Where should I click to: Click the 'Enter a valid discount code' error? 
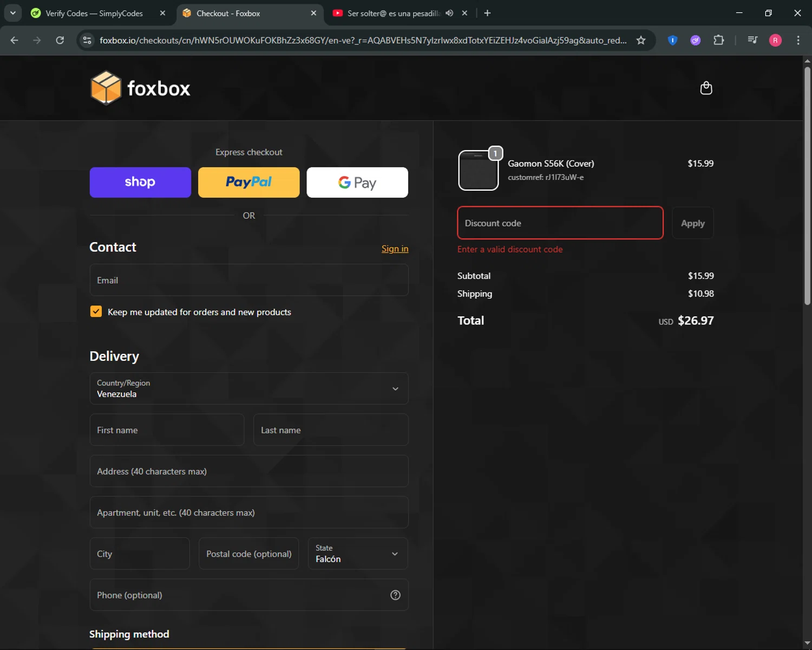point(510,249)
